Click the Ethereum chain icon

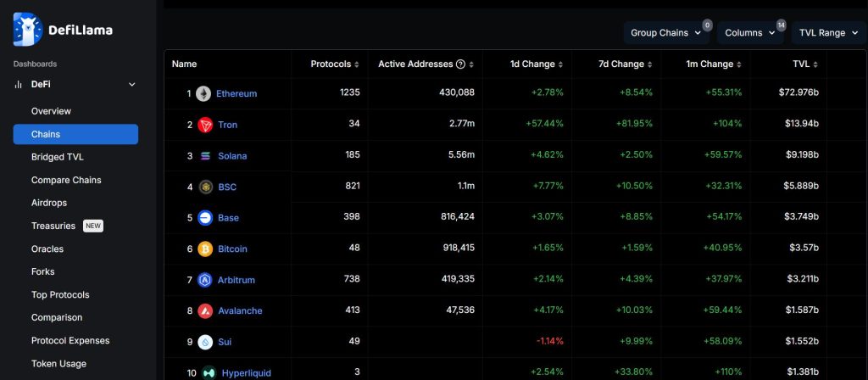tap(203, 93)
